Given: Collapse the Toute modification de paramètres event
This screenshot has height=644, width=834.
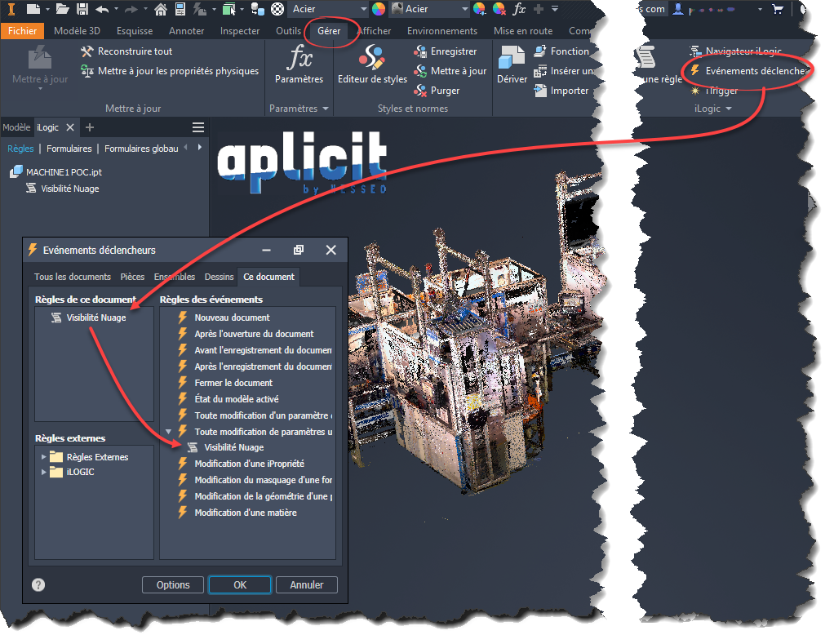Looking at the screenshot, I should point(169,432).
